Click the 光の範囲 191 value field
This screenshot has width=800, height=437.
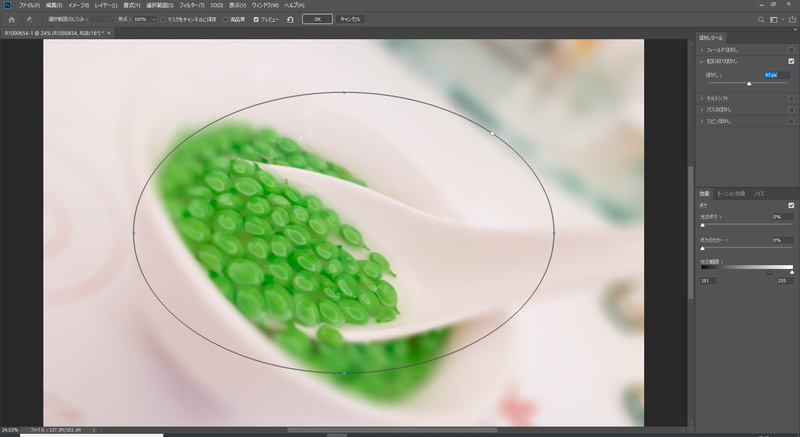709,281
